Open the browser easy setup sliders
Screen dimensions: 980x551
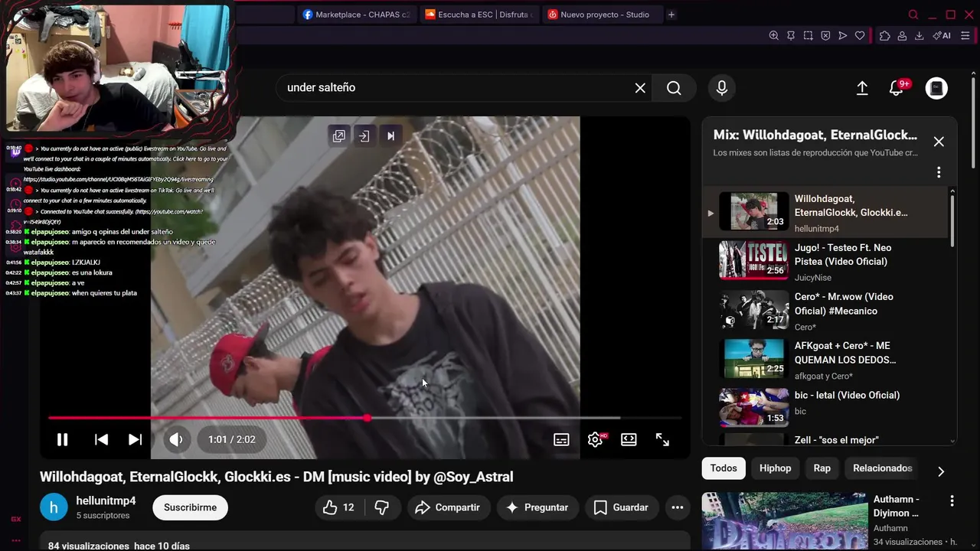click(x=965, y=36)
